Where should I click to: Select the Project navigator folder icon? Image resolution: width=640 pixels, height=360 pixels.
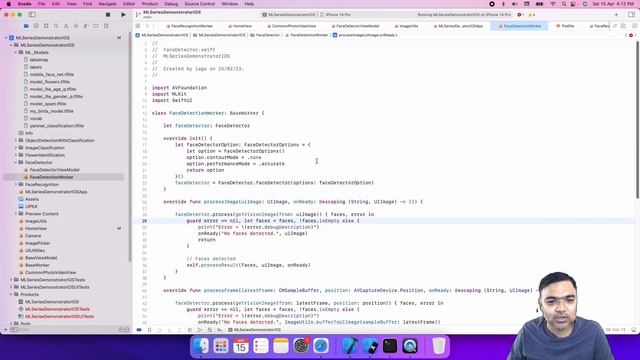coord(26,26)
